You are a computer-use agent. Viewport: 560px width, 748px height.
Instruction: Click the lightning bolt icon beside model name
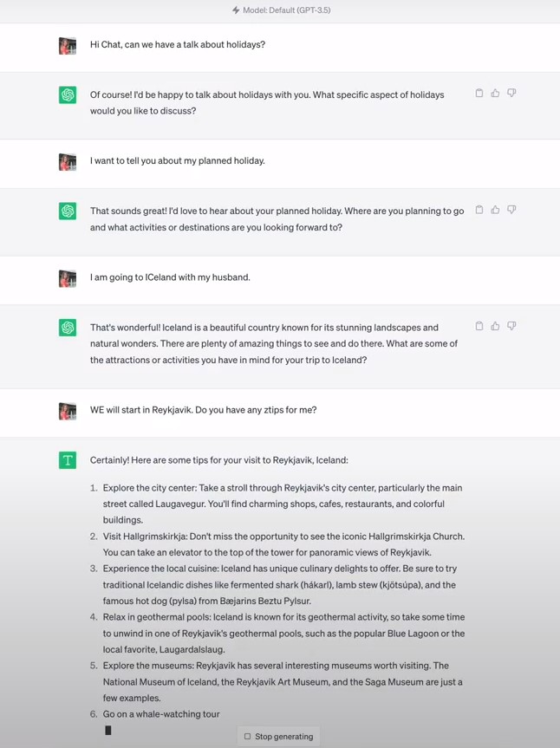pyautogui.click(x=236, y=10)
